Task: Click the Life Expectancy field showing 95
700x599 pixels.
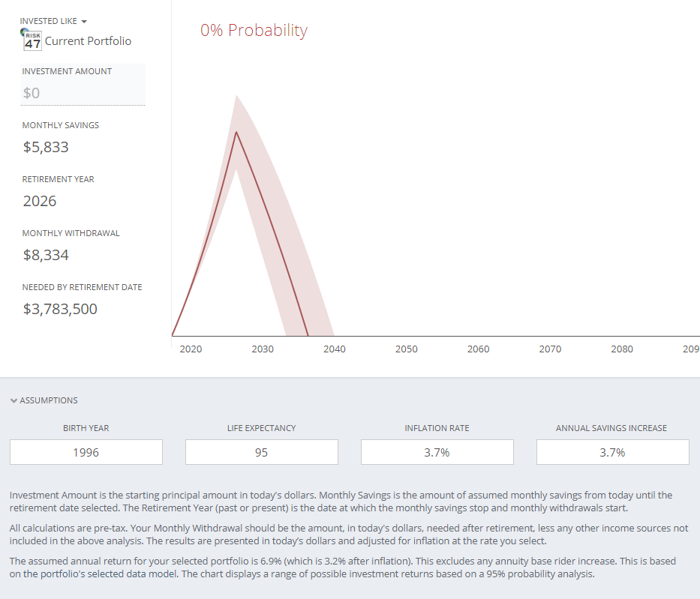Action: pyautogui.click(x=262, y=452)
